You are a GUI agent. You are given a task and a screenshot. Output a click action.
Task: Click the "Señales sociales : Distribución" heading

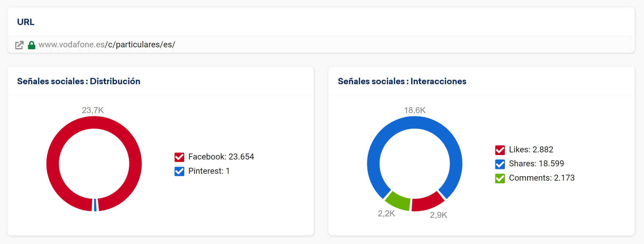coord(79,81)
